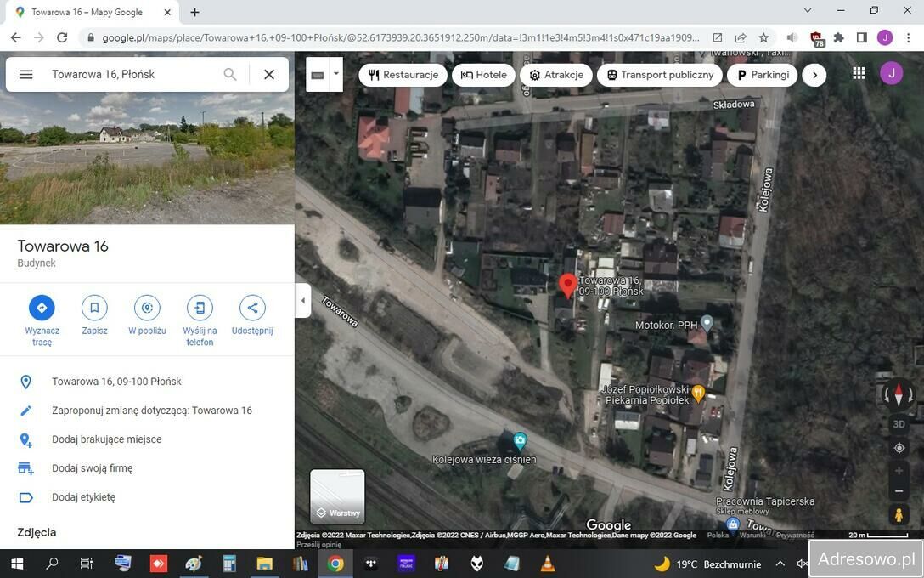This screenshot has width=924, height=578.
Task: Open the layers dropdown arrow
Action: (x=336, y=74)
